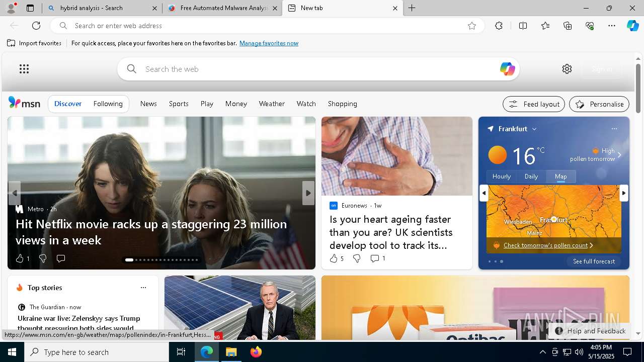This screenshot has height=362, width=644.
Task: Open Top stories more options ellipsis
Action: pyautogui.click(x=143, y=288)
